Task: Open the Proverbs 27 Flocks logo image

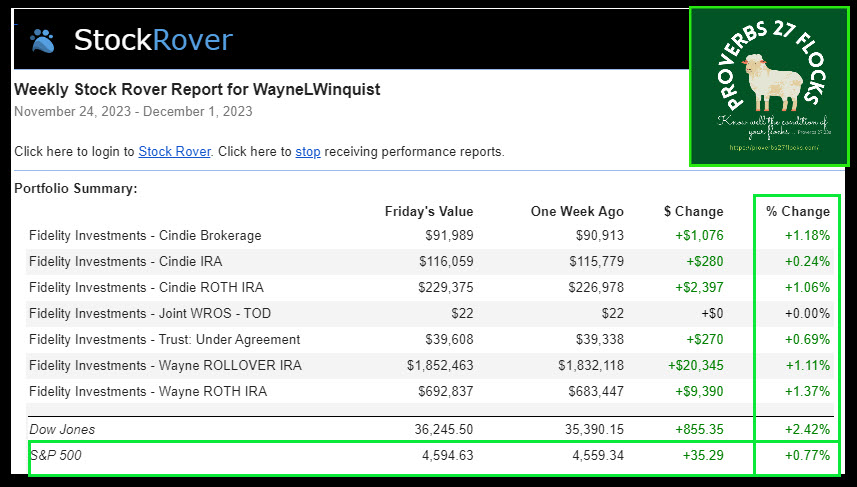Action: [x=768, y=86]
